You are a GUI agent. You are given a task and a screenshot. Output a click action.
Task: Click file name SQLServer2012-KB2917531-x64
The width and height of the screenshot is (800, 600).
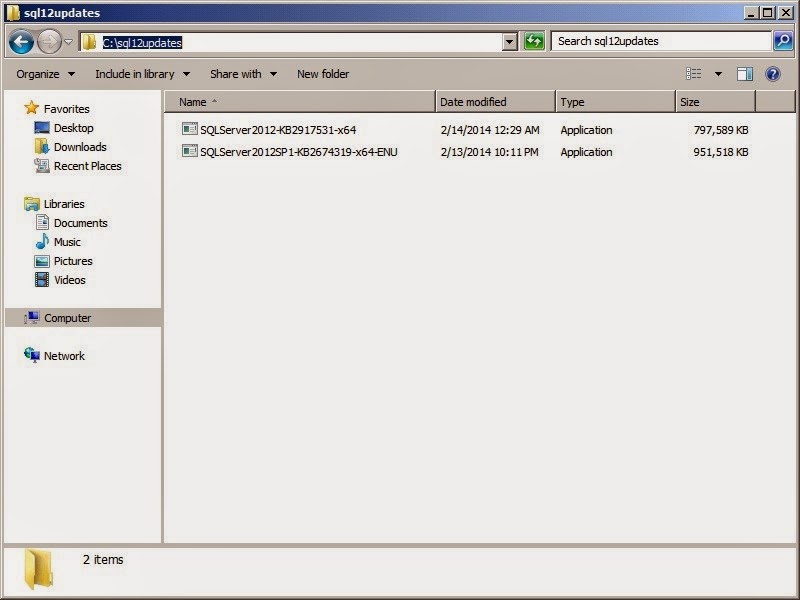(278, 130)
